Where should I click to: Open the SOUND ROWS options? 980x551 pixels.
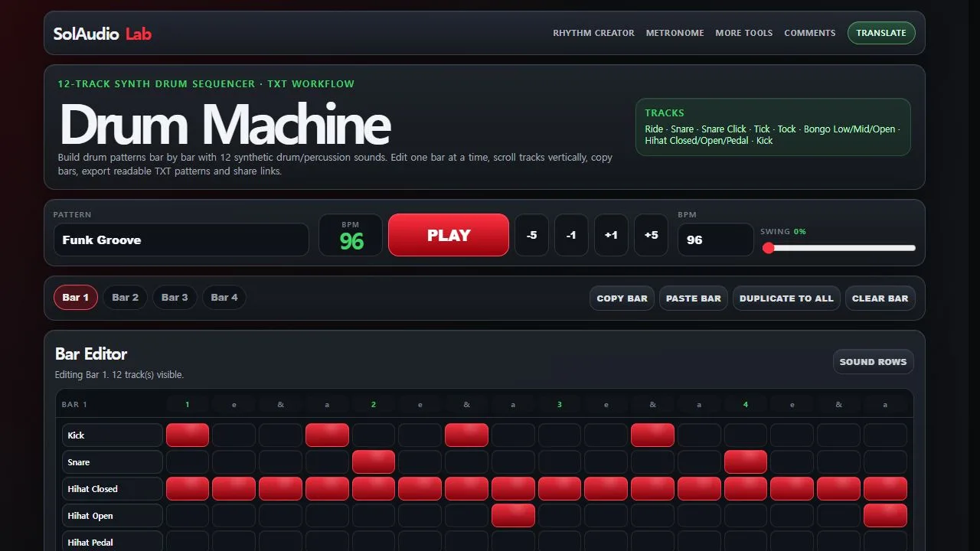click(x=874, y=362)
